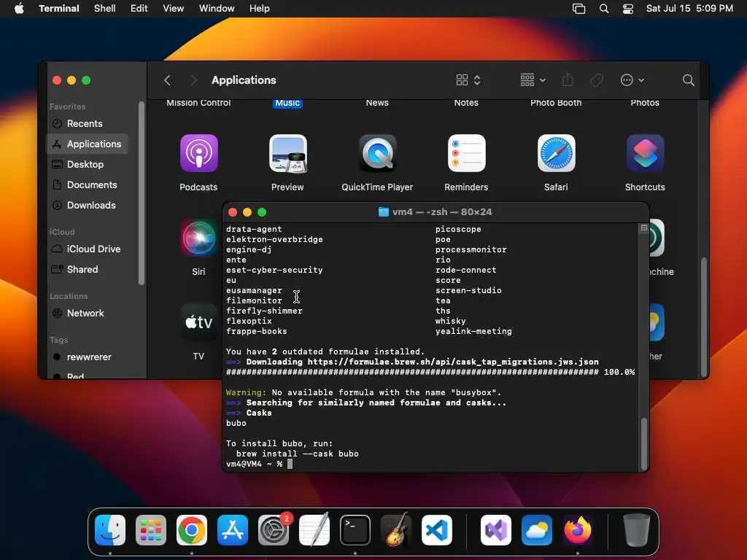Open the Window menu
This screenshot has width=747, height=560.
click(x=217, y=9)
